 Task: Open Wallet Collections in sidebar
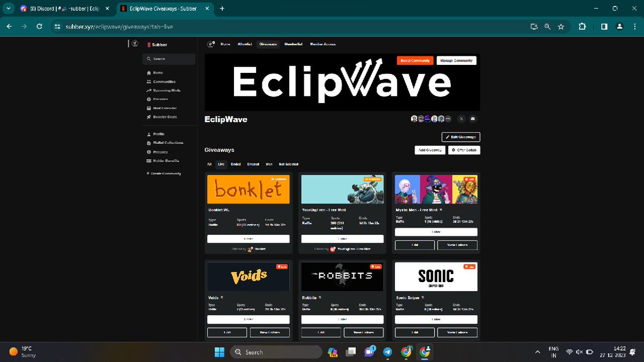[164, 143]
